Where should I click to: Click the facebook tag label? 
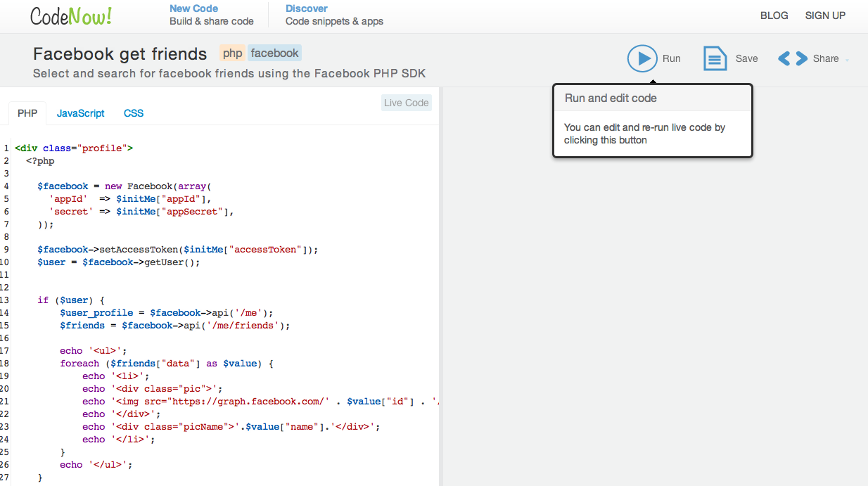click(274, 53)
